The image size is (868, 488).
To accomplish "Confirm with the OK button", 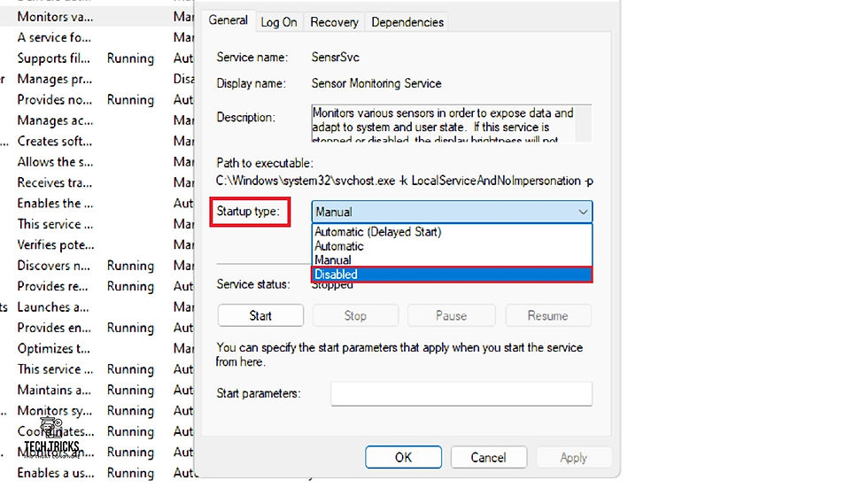I will [x=403, y=458].
